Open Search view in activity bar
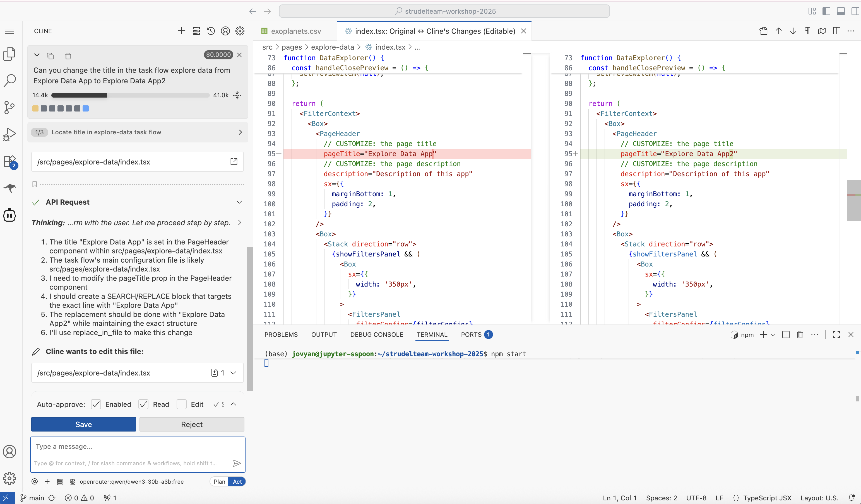This screenshot has height=504, width=861. click(9, 81)
